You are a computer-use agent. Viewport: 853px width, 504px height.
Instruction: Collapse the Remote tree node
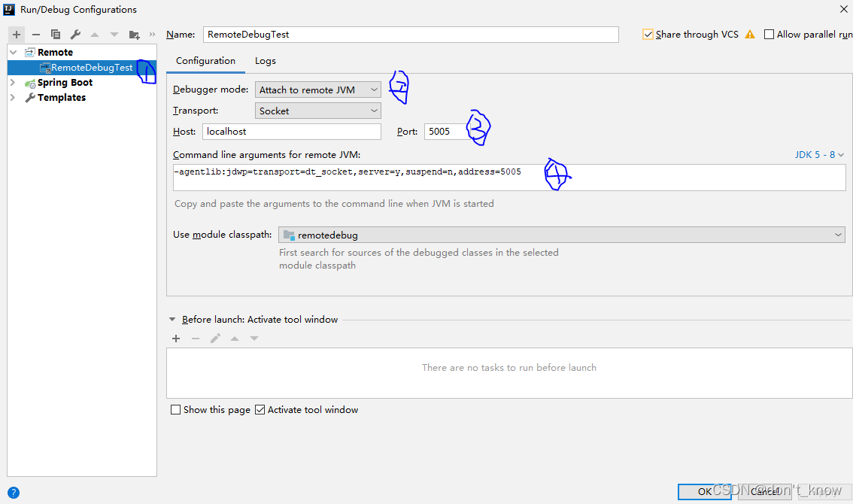[x=14, y=52]
